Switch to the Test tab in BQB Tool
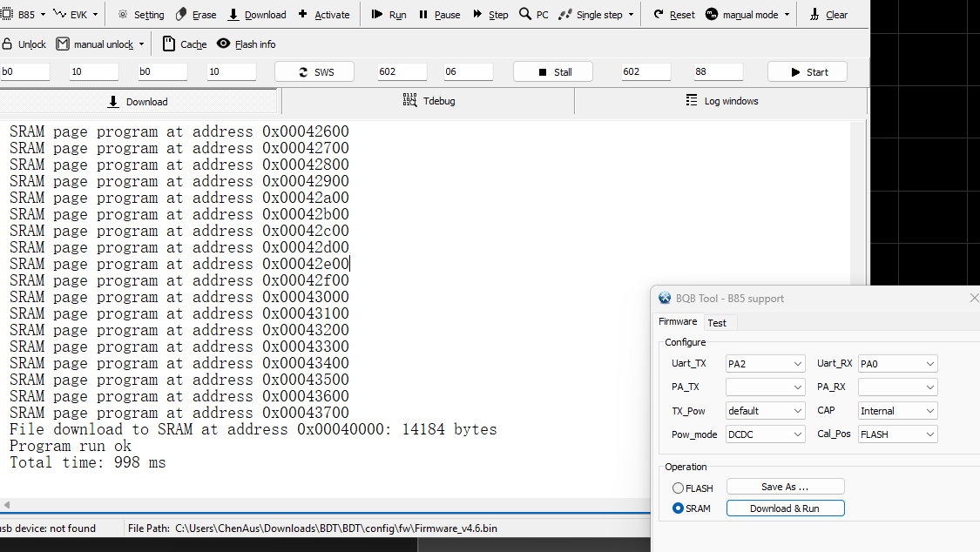Screen dimensions: 980x552 click(718, 322)
